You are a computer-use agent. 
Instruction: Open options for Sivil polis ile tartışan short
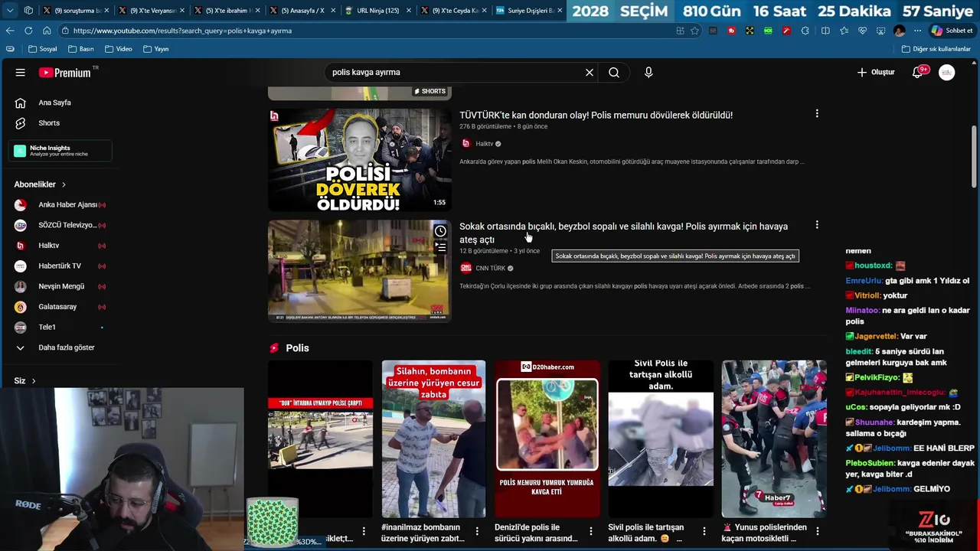[x=704, y=531]
